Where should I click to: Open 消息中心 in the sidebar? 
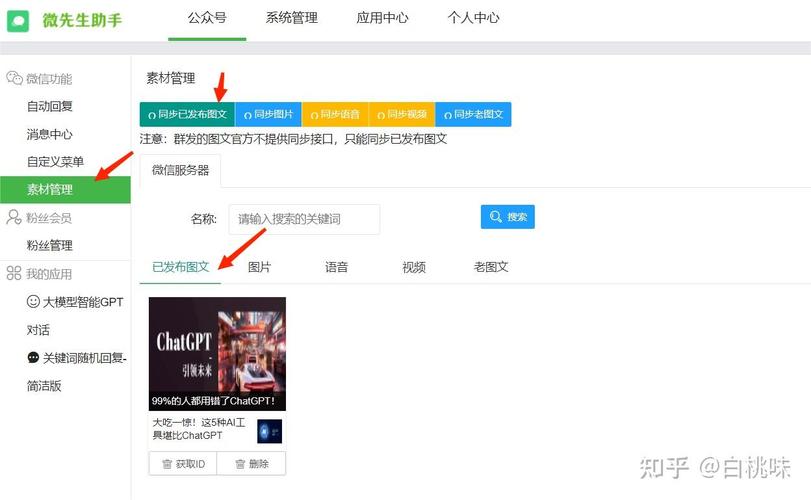coord(50,134)
